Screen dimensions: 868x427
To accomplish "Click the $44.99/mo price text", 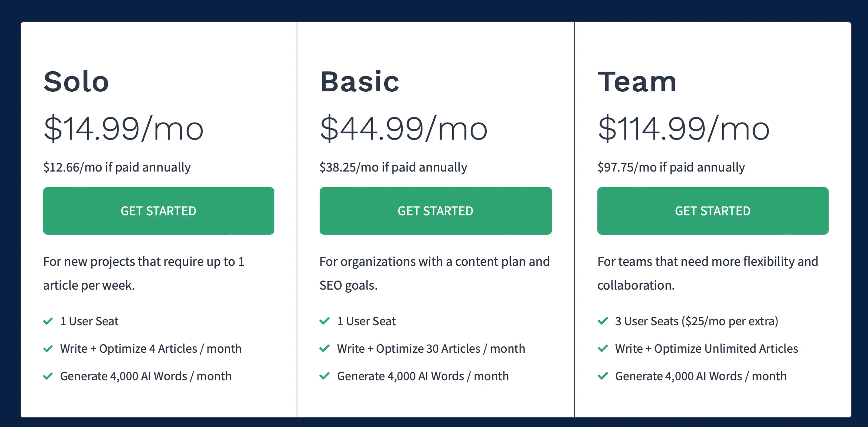I will coord(404,128).
